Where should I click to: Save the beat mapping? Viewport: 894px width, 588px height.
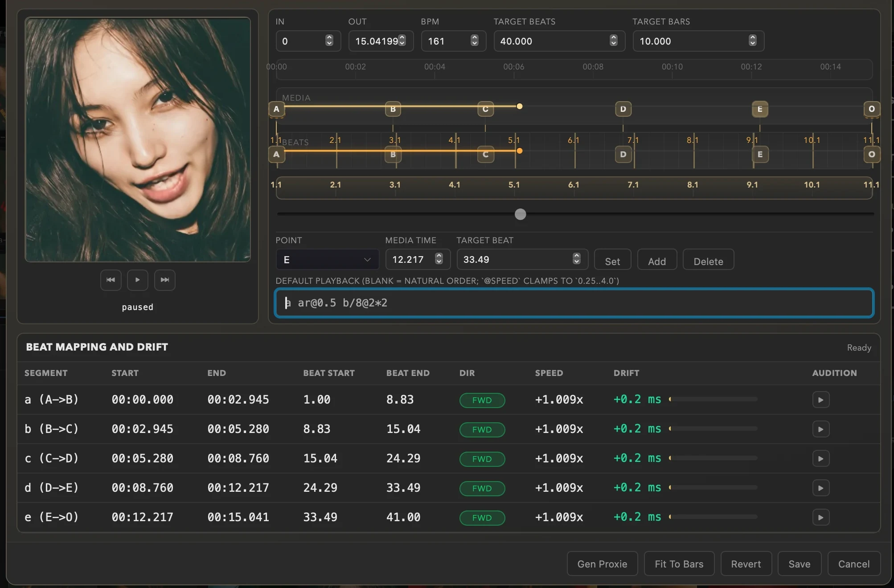coord(800,564)
